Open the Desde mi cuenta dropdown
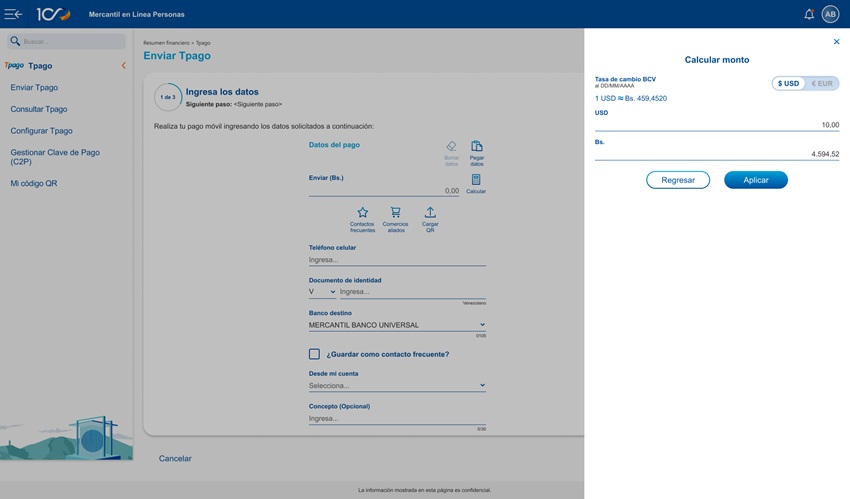 tap(397, 386)
